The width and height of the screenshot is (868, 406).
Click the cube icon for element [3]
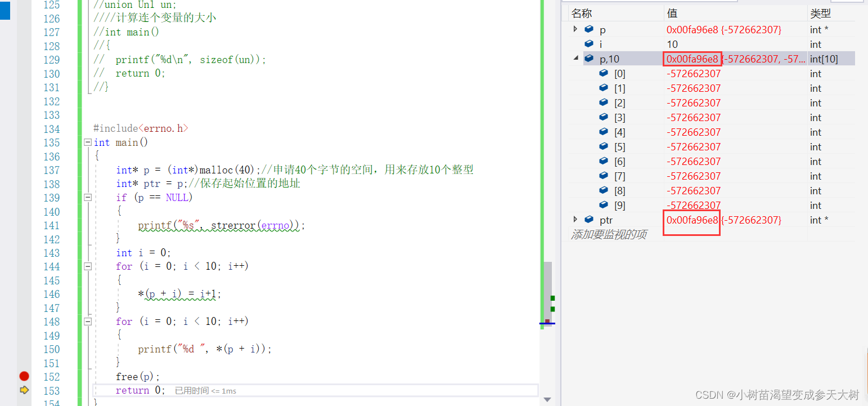(x=604, y=117)
